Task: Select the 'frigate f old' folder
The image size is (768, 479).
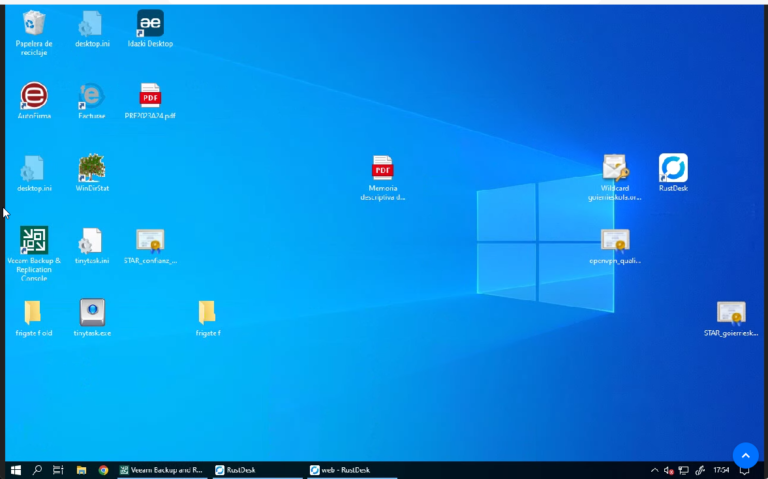Action: pyautogui.click(x=33, y=313)
